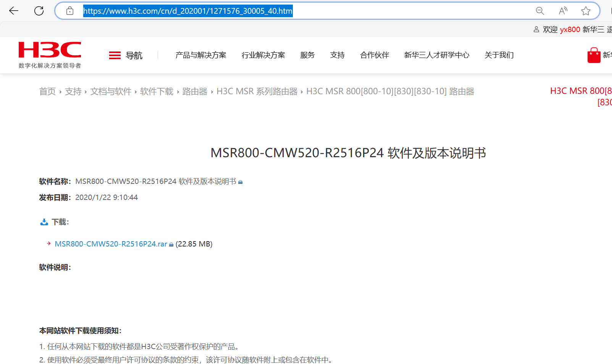Click the 软件名称 value text
Screen dimensions: 612x364
(156, 181)
